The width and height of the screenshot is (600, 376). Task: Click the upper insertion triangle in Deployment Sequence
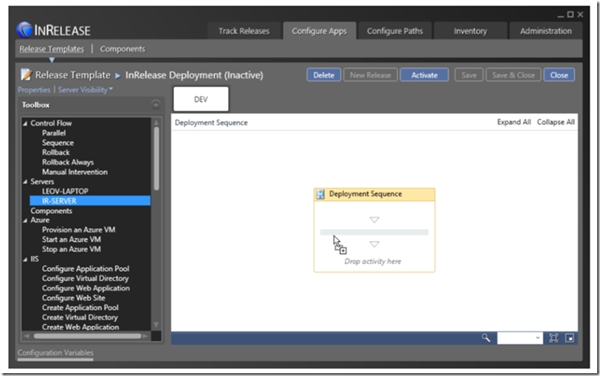(x=374, y=220)
